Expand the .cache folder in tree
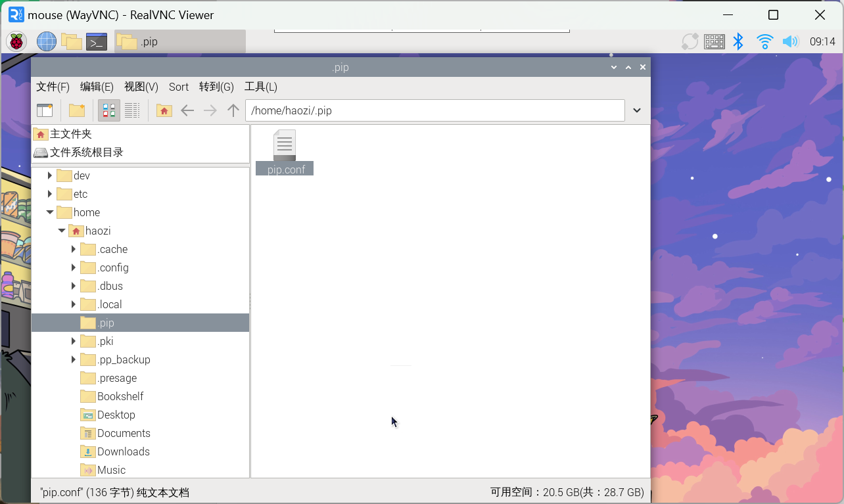Image resolution: width=844 pixels, height=504 pixels. coord(74,250)
